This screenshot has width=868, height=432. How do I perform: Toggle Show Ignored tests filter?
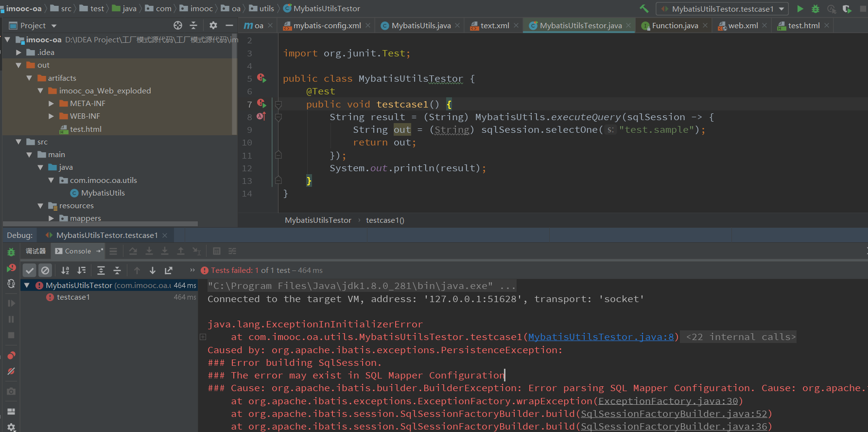click(45, 270)
